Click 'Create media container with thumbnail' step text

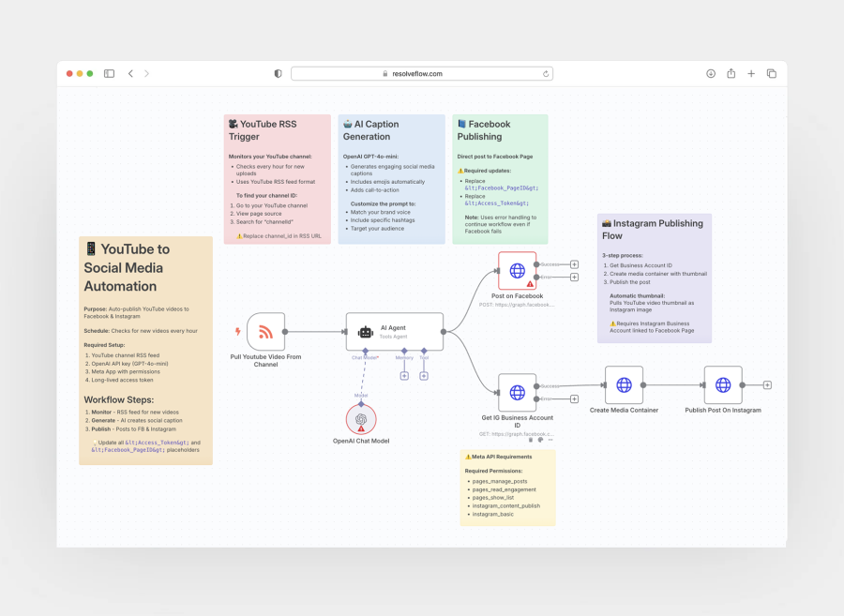(658, 274)
